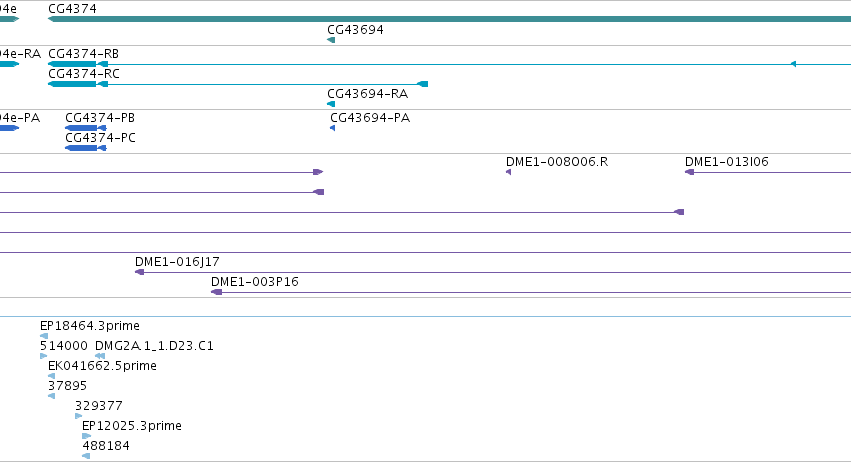
Task: Click CG4374-RB transcript exon block
Action: click(72, 64)
